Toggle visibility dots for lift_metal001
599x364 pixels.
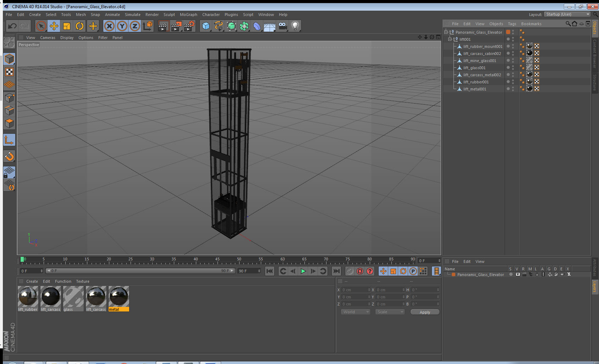click(513, 89)
